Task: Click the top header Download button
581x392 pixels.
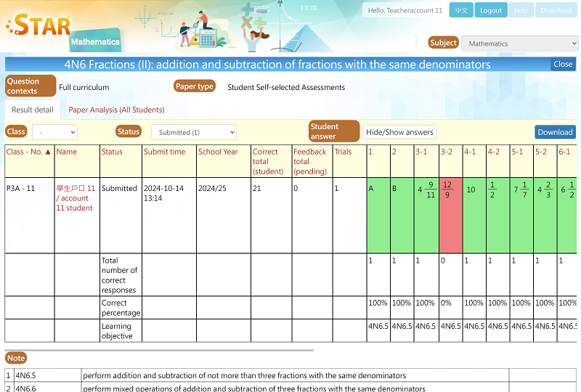Action: tap(556, 10)
